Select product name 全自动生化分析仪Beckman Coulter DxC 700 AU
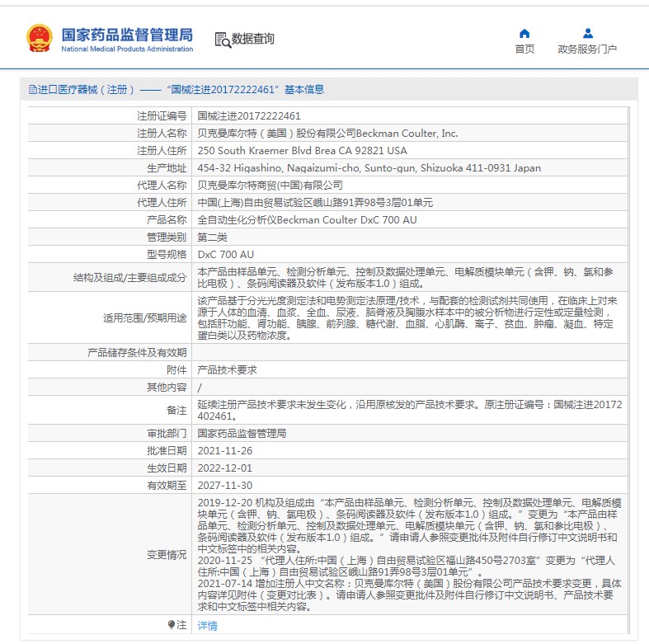This screenshot has height=644, width=649. [x=307, y=220]
